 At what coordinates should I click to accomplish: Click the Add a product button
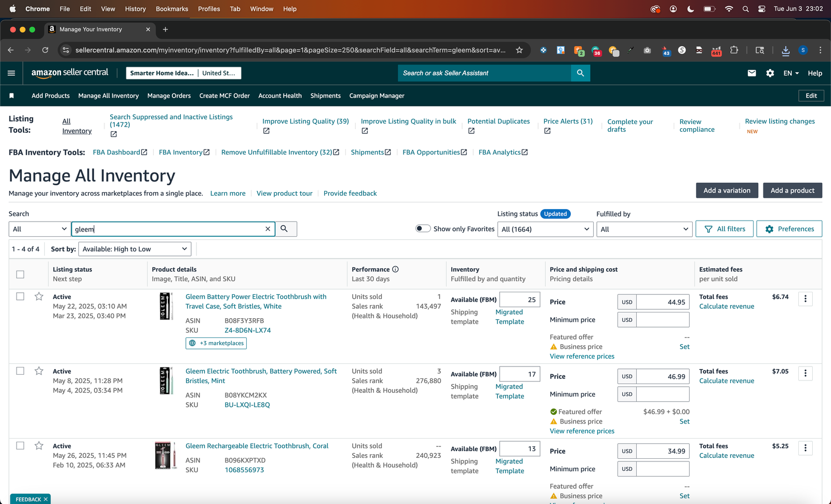tap(793, 190)
